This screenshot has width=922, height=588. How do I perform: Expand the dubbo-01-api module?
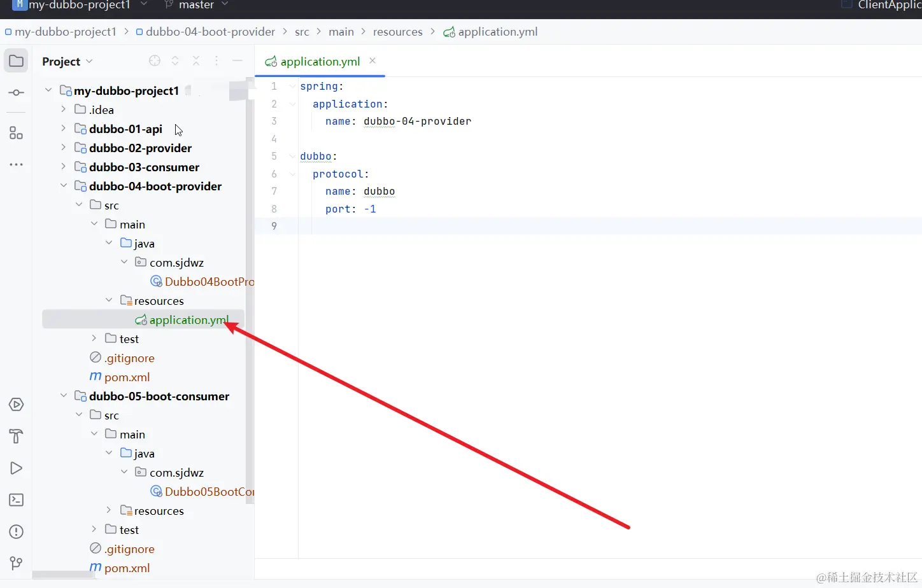[x=64, y=129]
